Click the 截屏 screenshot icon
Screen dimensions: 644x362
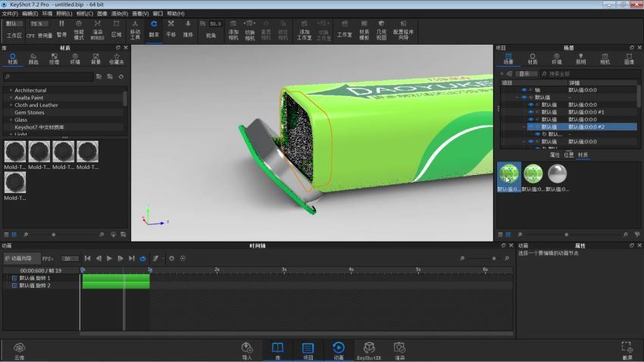point(627,351)
